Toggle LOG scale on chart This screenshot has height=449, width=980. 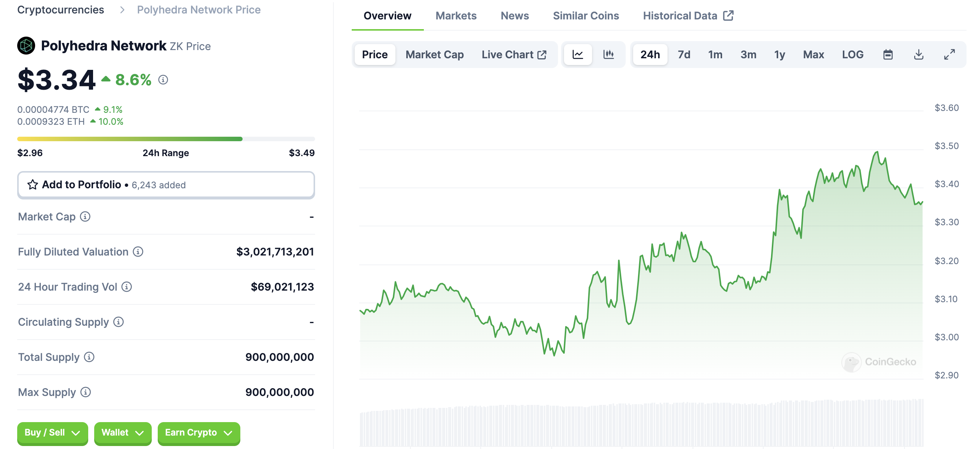(853, 55)
